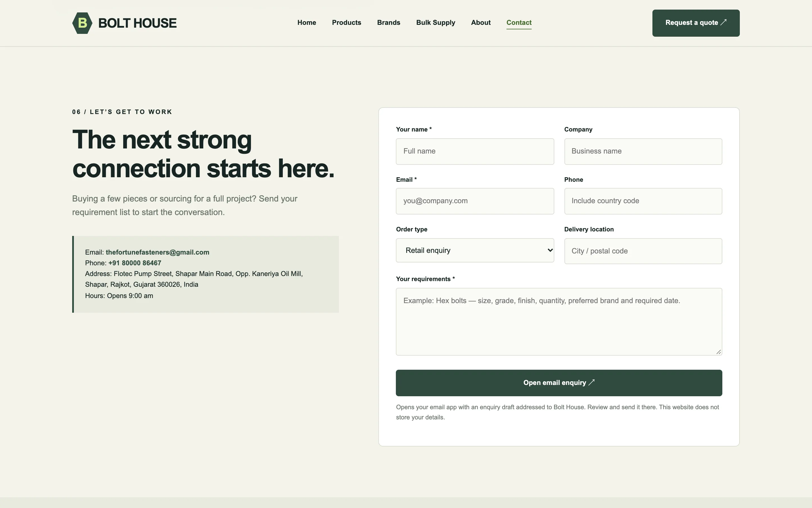This screenshot has width=812, height=508.
Task: Click the City / postal code field
Action: 643,251
